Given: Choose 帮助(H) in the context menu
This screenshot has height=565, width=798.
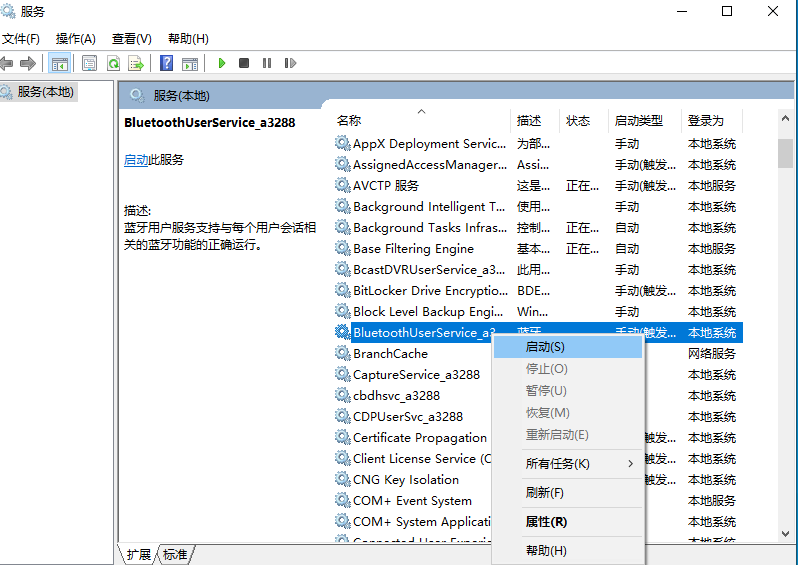Looking at the screenshot, I should pos(568,551).
